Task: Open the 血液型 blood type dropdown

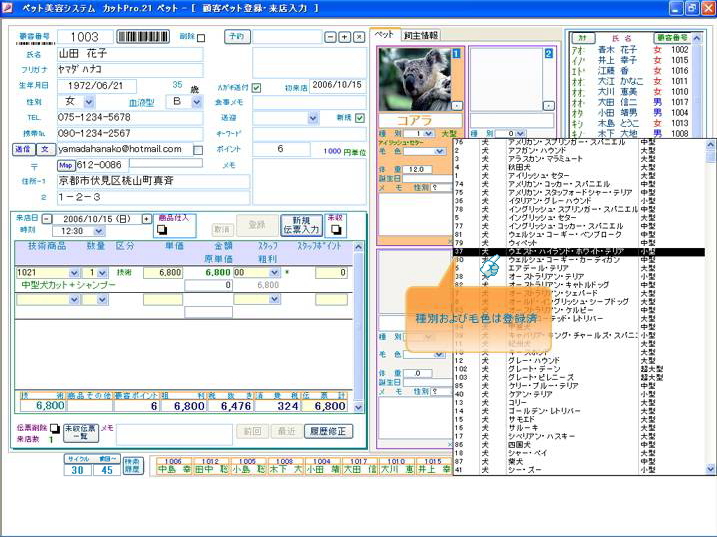Action: [x=197, y=101]
